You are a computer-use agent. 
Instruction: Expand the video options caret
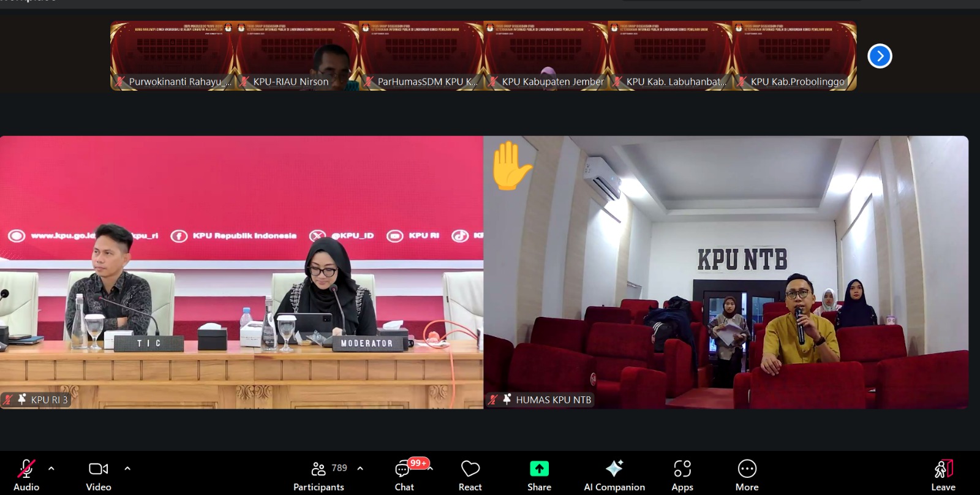[127, 469]
